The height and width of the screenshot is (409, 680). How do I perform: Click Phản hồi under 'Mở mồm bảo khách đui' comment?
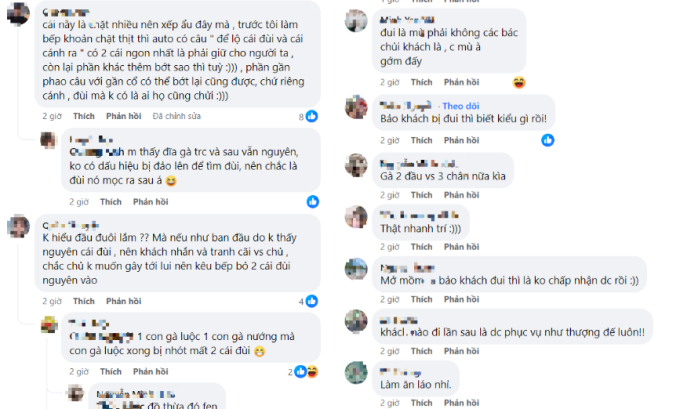461,299
